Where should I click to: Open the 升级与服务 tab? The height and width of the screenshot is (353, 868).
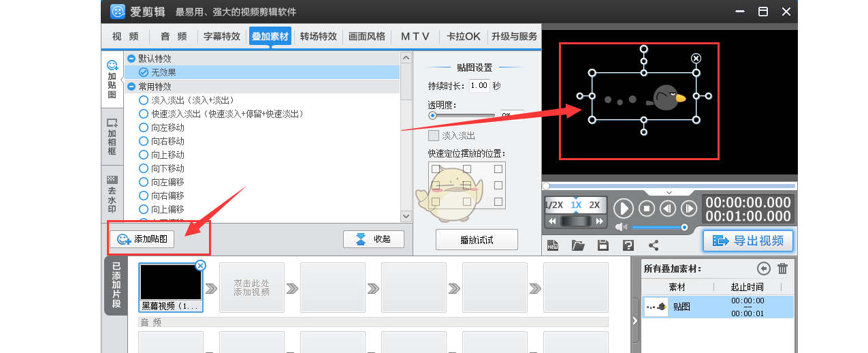(515, 36)
